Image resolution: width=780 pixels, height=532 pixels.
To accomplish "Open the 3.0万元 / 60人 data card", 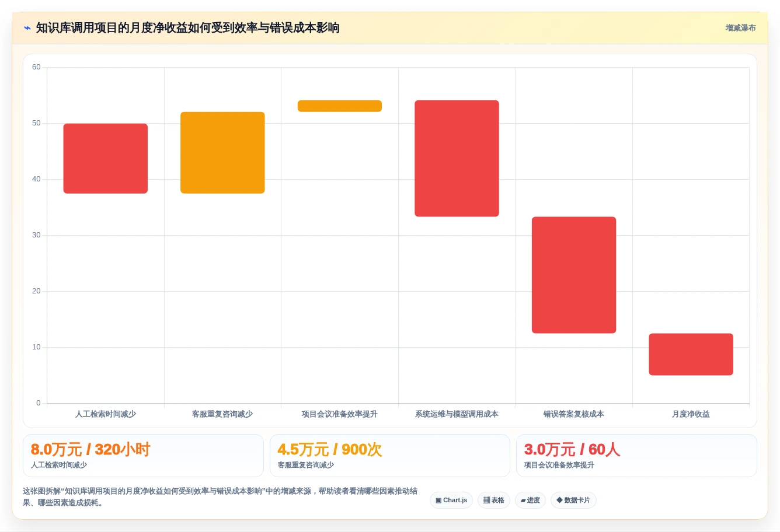I will pyautogui.click(x=636, y=456).
